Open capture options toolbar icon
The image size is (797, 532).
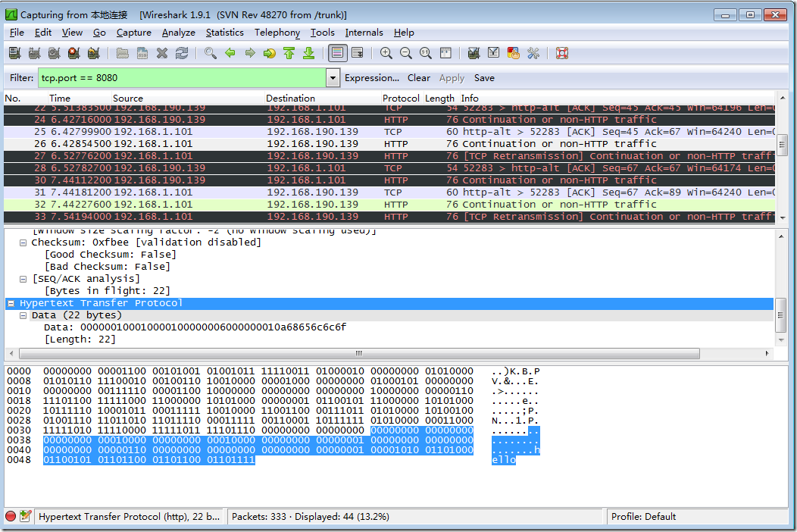point(35,53)
